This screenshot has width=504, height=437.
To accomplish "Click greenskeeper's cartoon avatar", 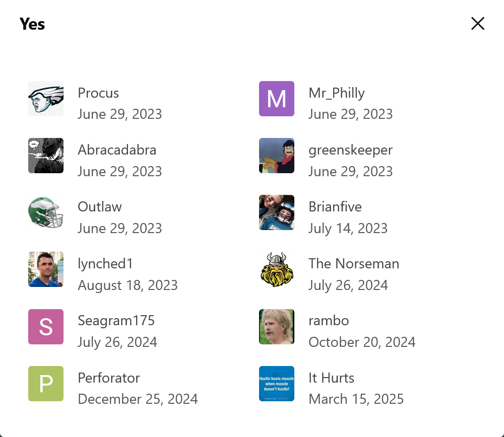I will pyautogui.click(x=277, y=156).
